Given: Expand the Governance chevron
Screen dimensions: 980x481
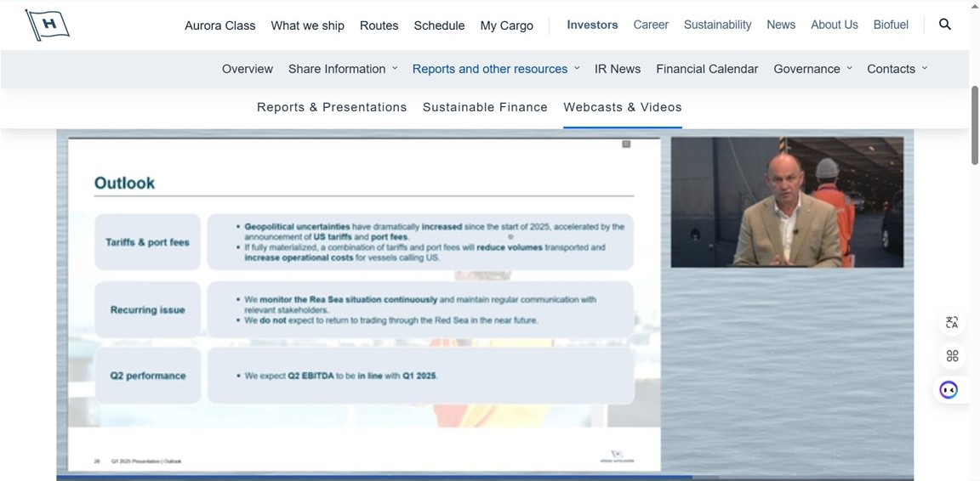Looking at the screenshot, I should point(849,68).
